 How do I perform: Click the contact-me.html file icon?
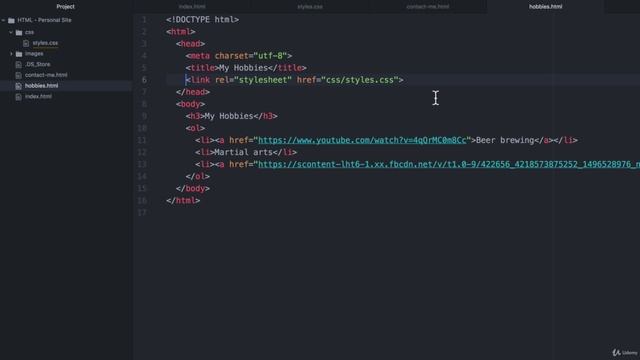pos(18,75)
